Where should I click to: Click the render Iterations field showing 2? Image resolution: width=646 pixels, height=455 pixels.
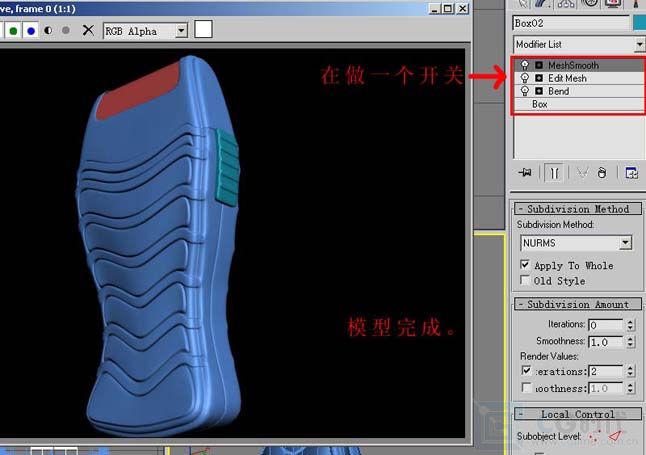click(x=606, y=371)
